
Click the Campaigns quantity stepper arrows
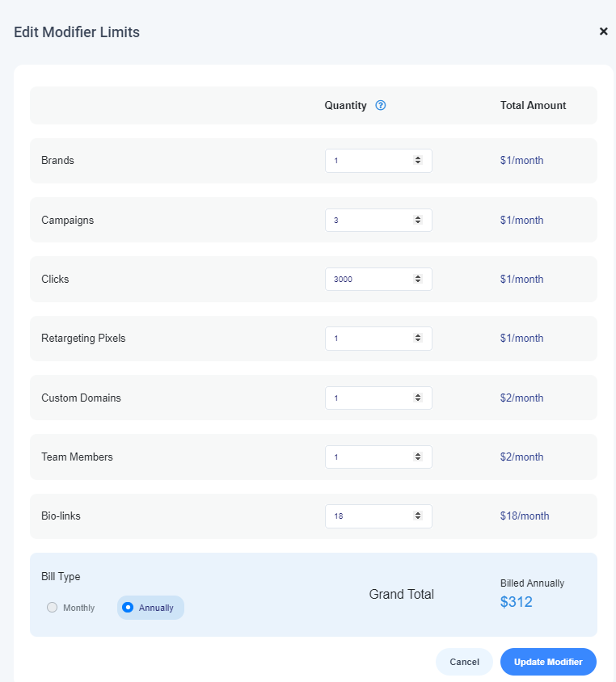click(418, 220)
